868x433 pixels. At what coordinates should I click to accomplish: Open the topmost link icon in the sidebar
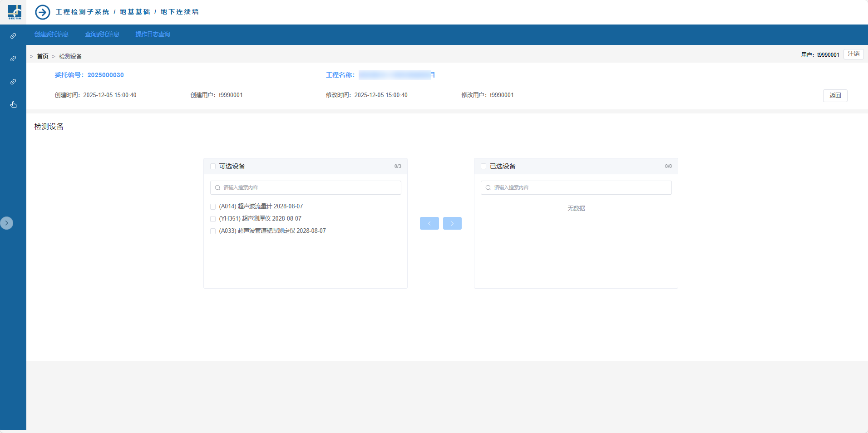pyautogui.click(x=13, y=36)
